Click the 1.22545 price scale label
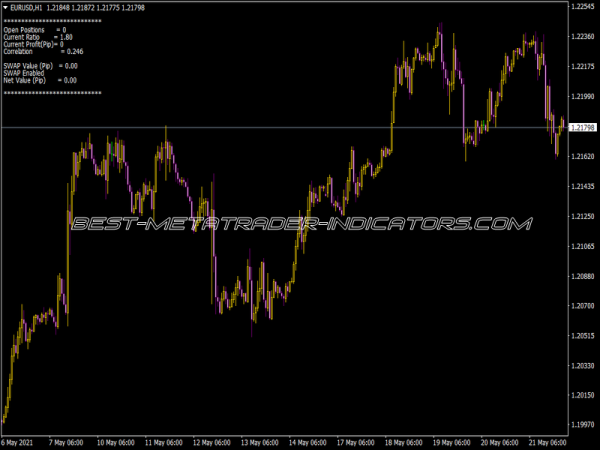Image resolution: width=600 pixels, height=450 pixels. click(x=583, y=7)
